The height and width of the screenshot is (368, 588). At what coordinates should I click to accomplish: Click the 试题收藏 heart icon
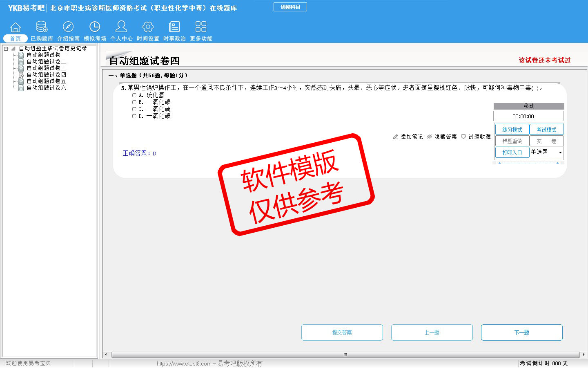point(463,137)
